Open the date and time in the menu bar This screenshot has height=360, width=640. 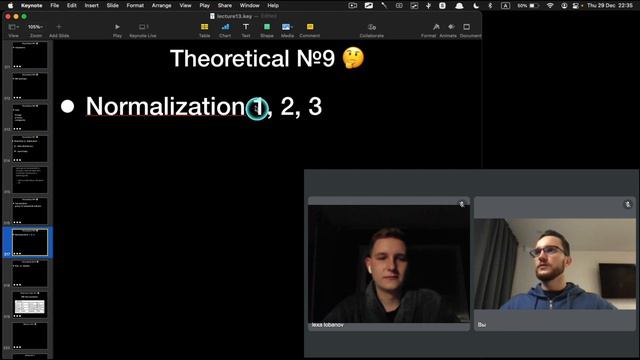(x=610, y=6)
